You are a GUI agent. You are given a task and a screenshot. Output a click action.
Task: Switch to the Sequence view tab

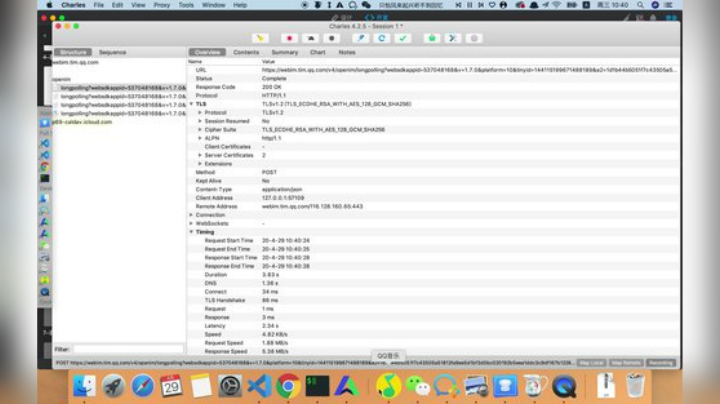pyautogui.click(x=112, y=52)
